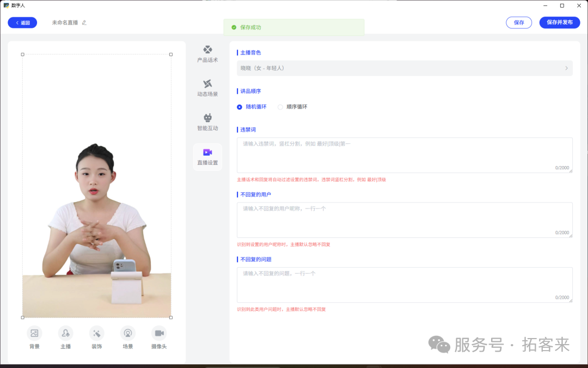This screenshot has height=368, width=588.
Task: Click the pencil icon beside 未命名直播
Action: coord(84,23)
